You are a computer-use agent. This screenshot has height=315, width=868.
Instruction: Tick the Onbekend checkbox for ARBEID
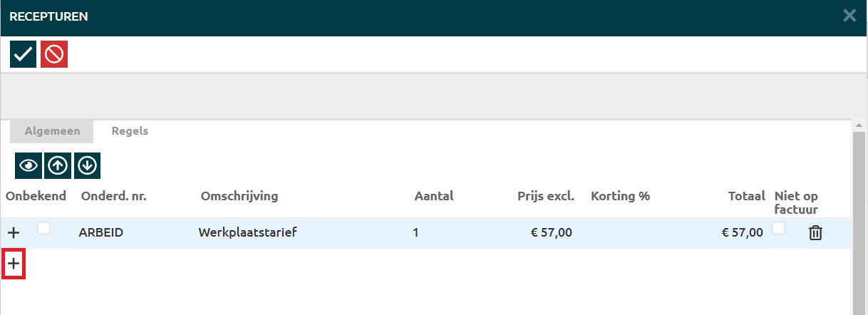(x=44, y=228)
